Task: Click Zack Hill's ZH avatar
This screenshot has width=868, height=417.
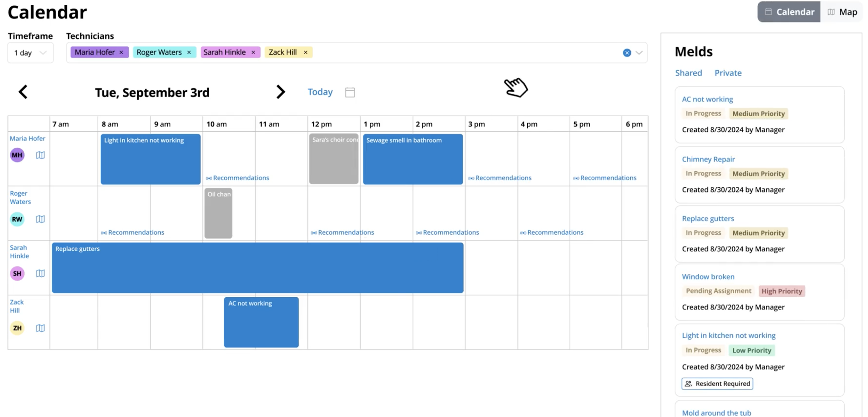Action: click(17, 328)
